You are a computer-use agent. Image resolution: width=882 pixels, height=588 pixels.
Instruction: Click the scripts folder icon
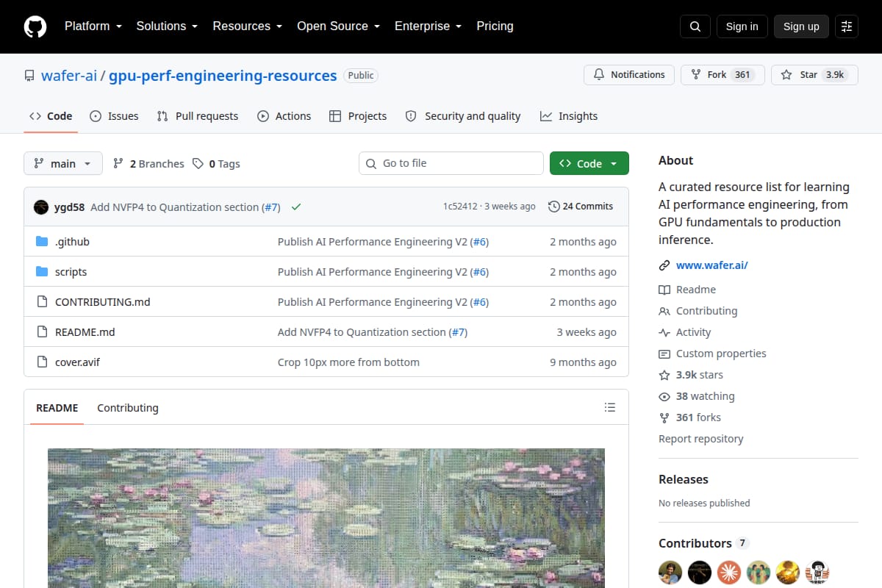(x=42, y=272)
